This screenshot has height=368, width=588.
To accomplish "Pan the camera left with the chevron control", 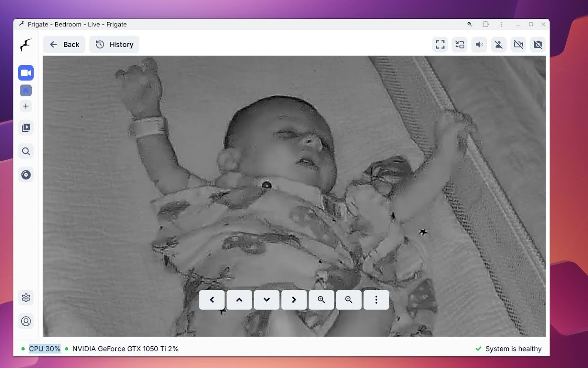I will click(x=212, y=300).
